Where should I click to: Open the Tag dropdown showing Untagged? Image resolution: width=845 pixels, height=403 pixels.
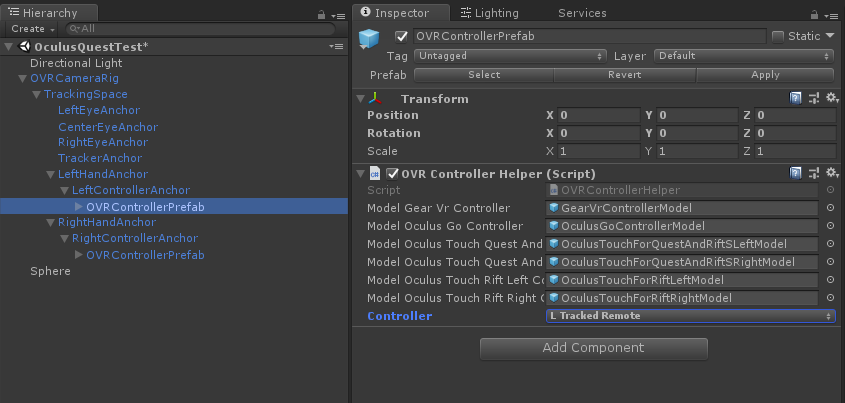pyautogui.click(x=510, y=55)
